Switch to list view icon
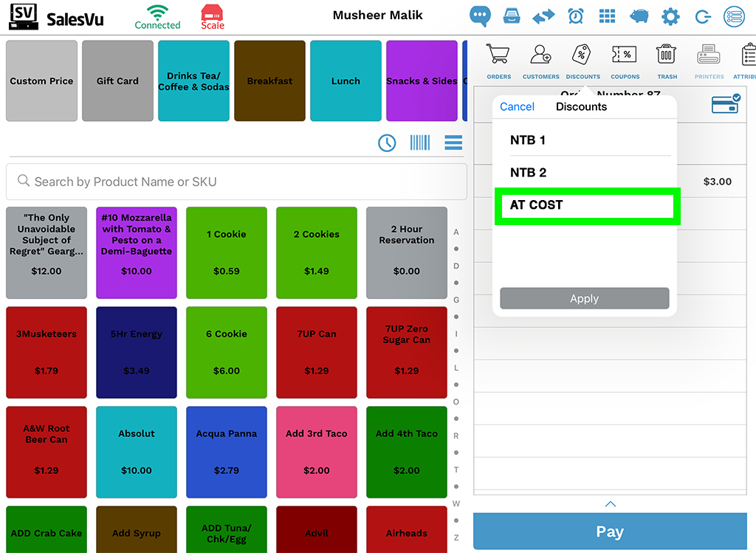 (453, 142)
